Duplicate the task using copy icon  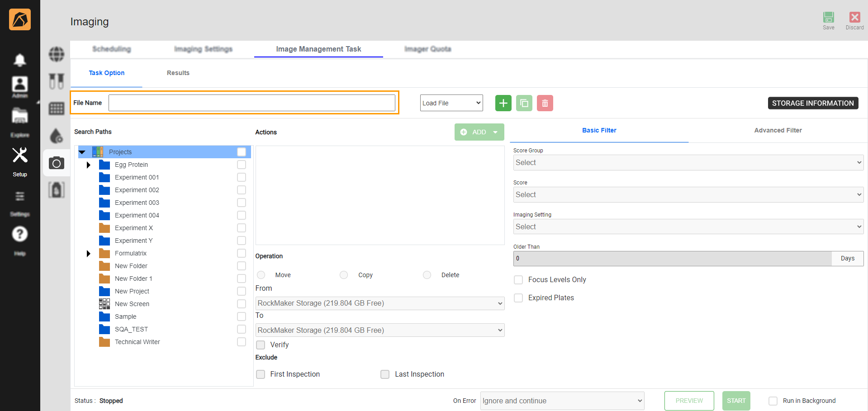(x=524, y=103)
